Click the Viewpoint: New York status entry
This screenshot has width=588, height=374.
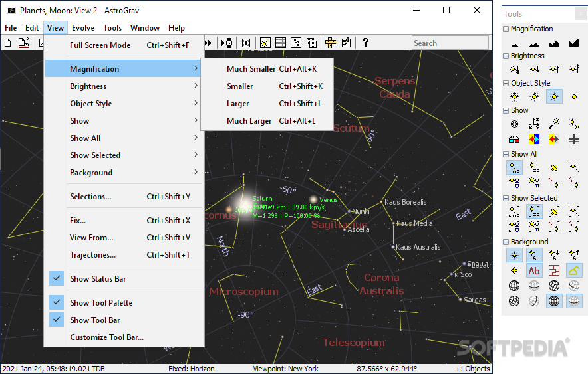point(285,369)
